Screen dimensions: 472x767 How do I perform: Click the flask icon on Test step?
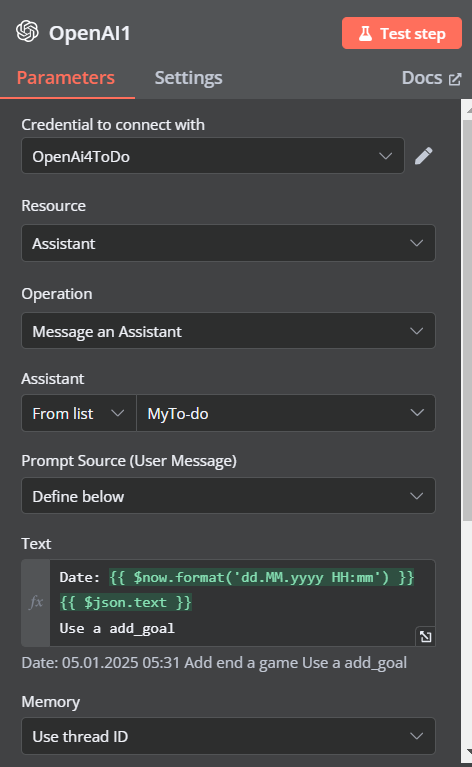[x=365, y=33]
